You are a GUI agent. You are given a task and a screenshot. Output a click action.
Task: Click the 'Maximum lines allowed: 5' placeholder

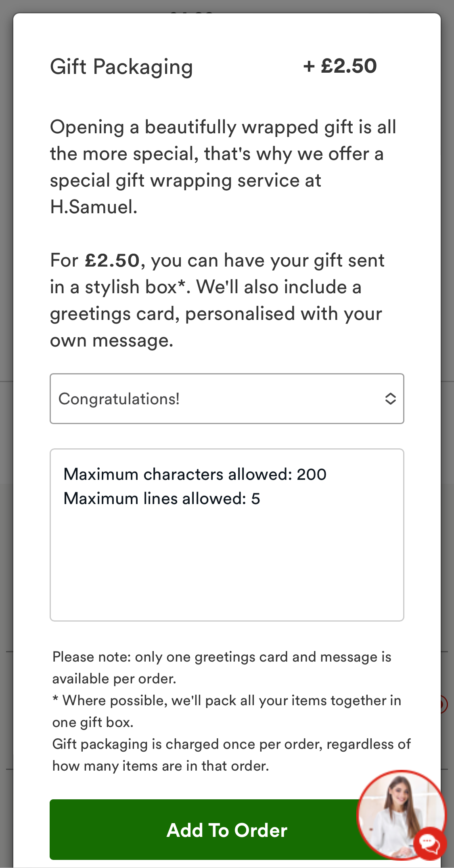[162, 498]
